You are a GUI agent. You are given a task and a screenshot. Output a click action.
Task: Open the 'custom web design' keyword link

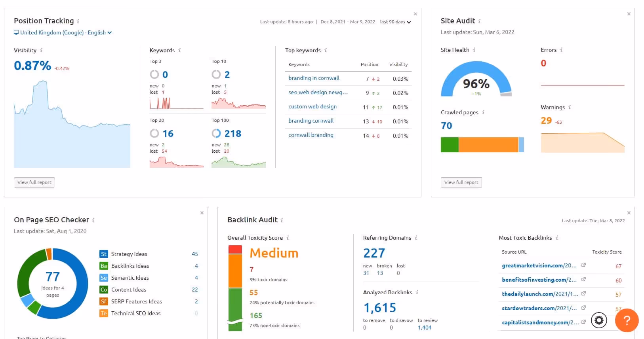tap(312, 106)
